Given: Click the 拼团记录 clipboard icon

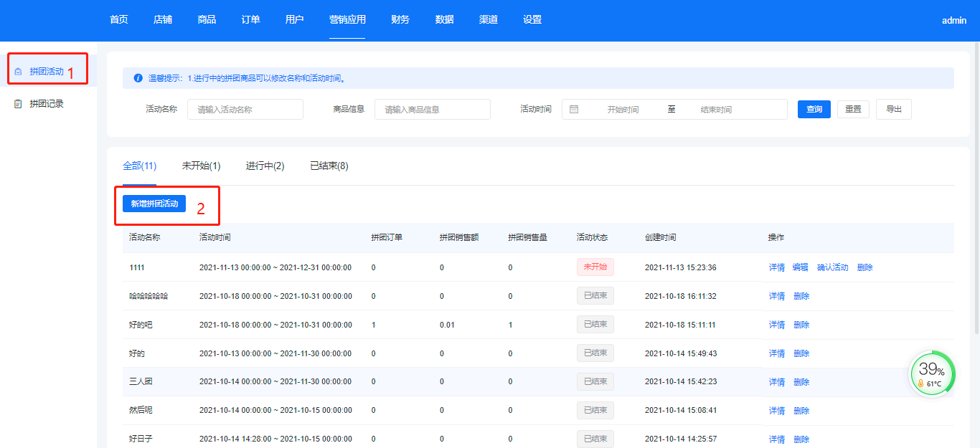Looking at the screenshot, I should click(18, 104).
